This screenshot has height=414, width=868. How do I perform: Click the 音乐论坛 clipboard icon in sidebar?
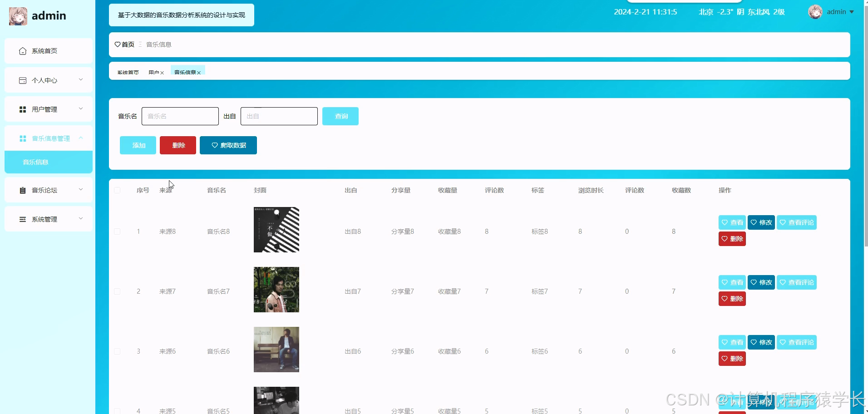[x=23, y=190]
